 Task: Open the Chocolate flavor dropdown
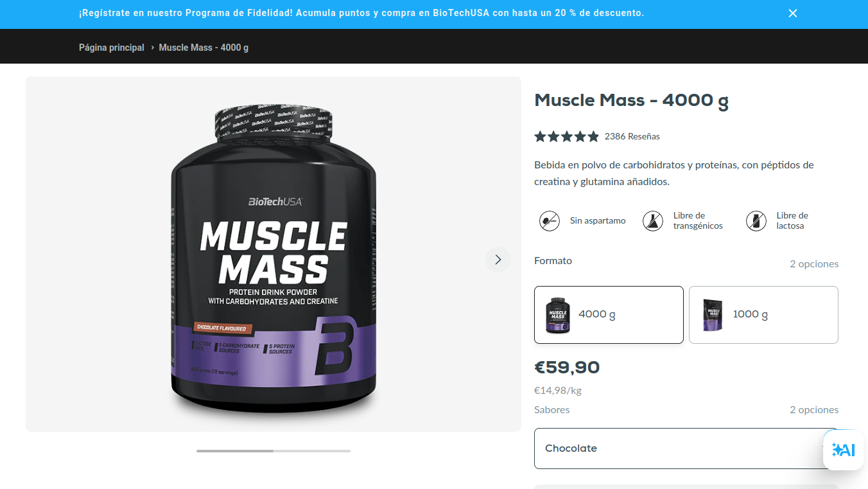pos(686,449)
